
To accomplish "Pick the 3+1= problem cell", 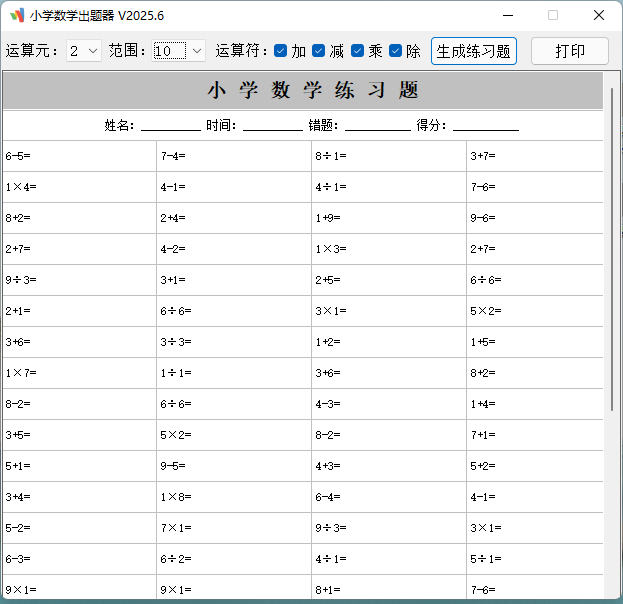I will (234, 280).
